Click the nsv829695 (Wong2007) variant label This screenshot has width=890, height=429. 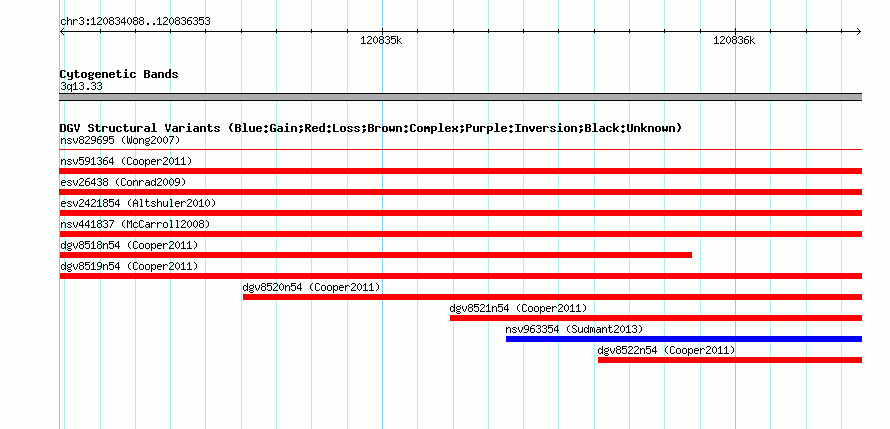tap(120, 140)
